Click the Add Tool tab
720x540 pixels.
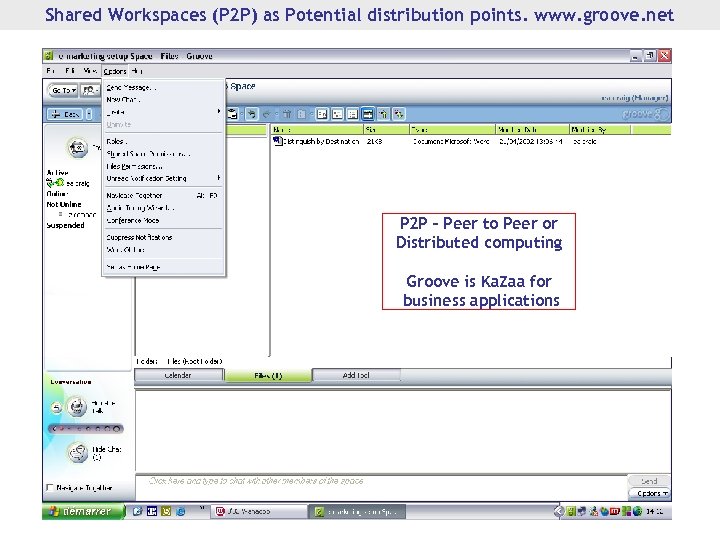(356, 375)
